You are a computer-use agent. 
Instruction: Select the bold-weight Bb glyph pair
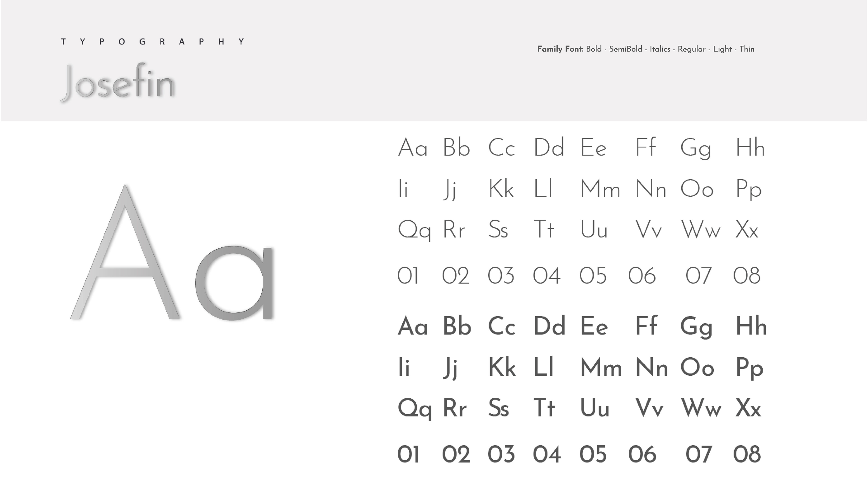pyautogui.click(x=457, y=326)
